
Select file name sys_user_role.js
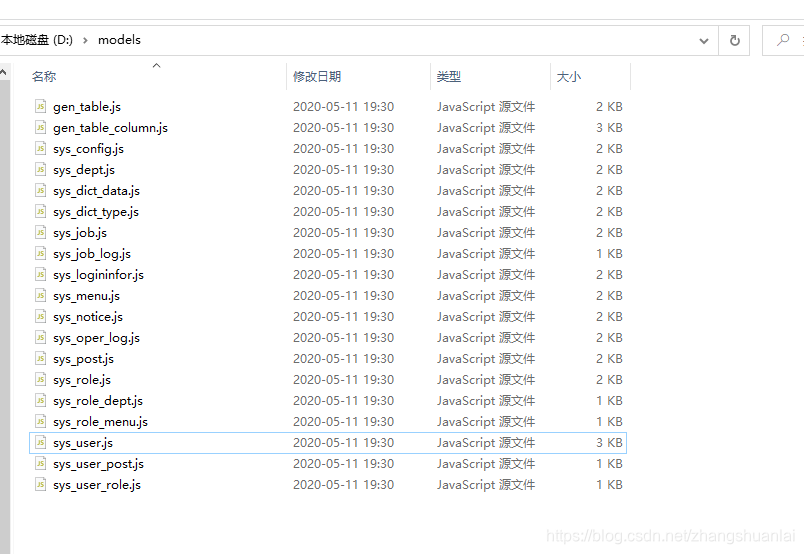pos(97,485)
